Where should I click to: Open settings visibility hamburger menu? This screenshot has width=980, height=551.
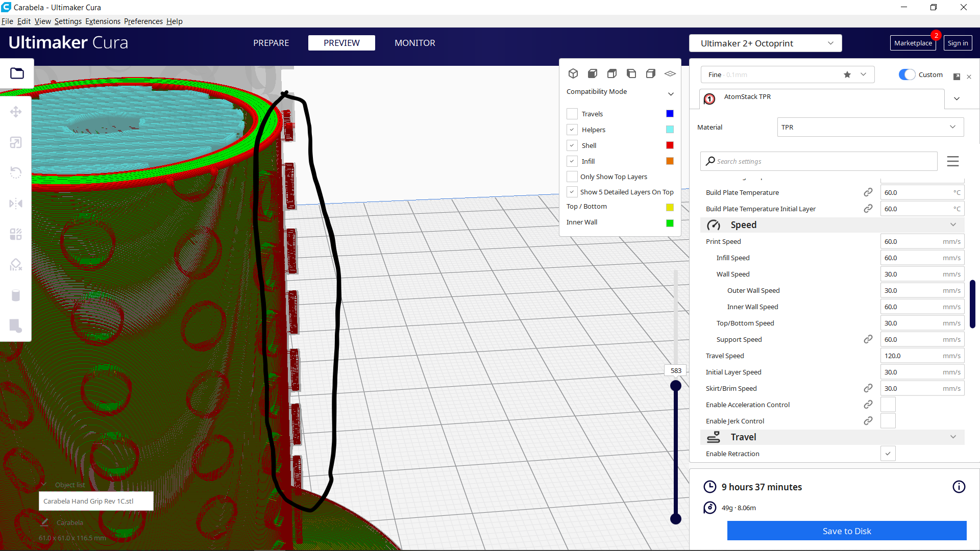[953, 161]
